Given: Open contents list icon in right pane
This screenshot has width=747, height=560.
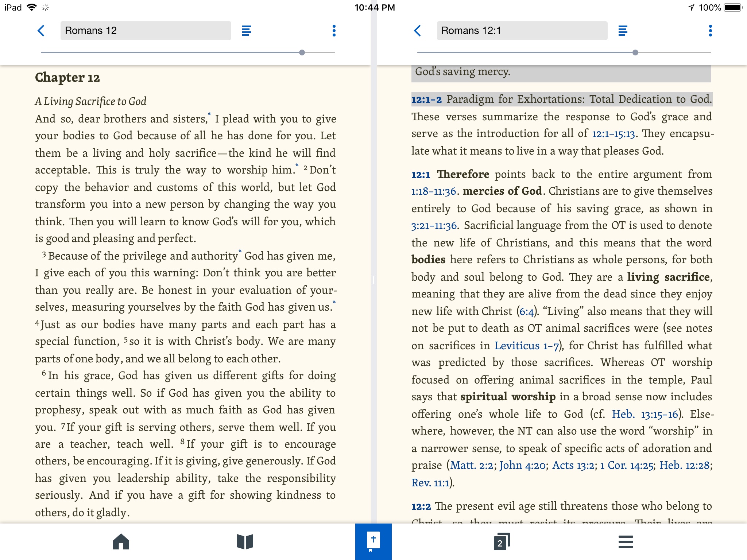Looking at the screenshot, I should coord(623,31).
